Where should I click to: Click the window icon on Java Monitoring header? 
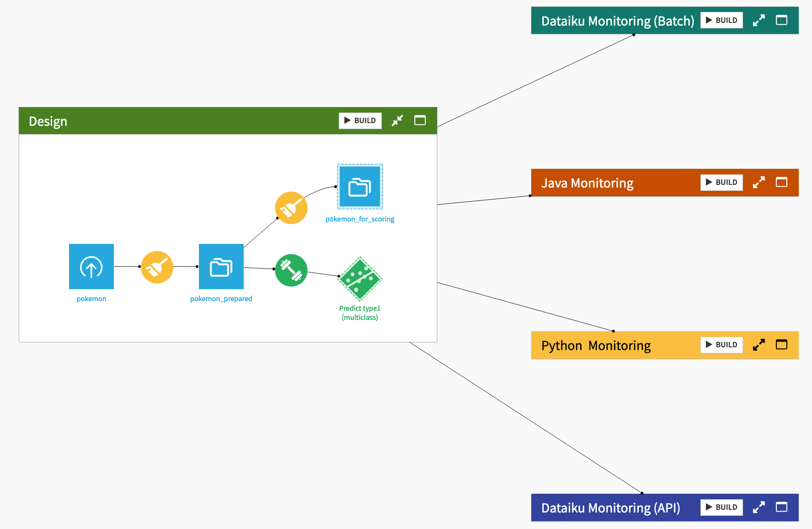(x=781, y=182)
